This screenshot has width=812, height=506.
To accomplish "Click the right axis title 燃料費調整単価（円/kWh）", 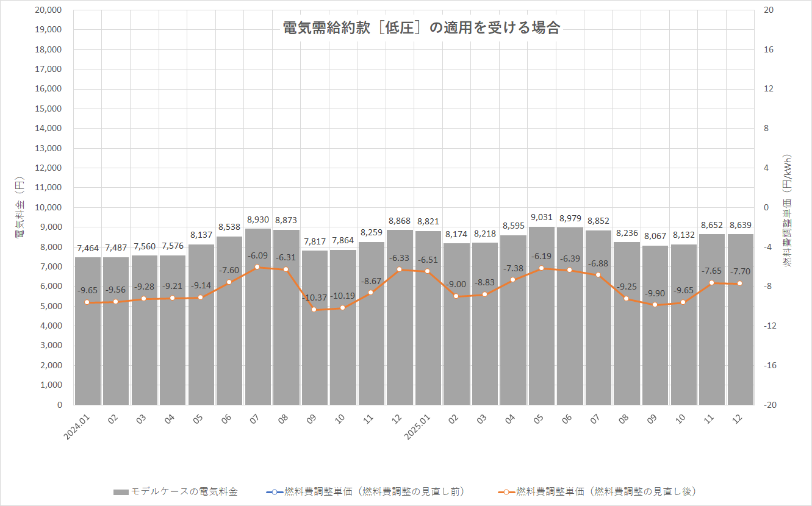I will click(787, 207).
